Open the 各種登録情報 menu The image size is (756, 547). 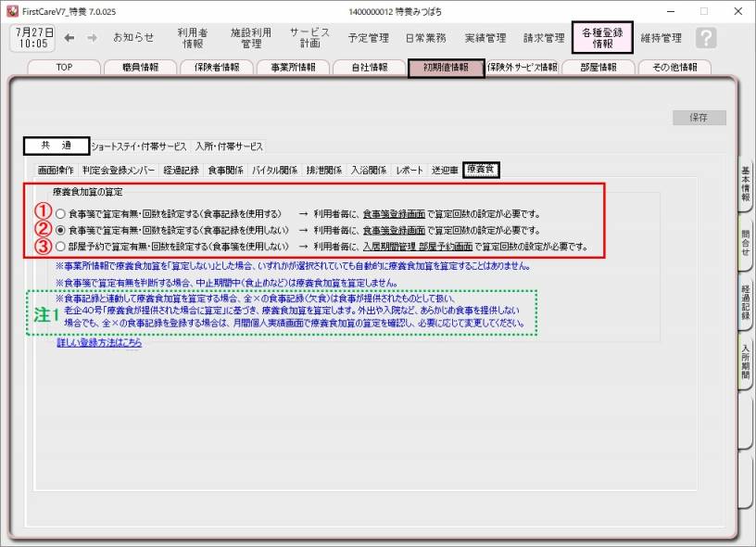(x=601, y=37)
